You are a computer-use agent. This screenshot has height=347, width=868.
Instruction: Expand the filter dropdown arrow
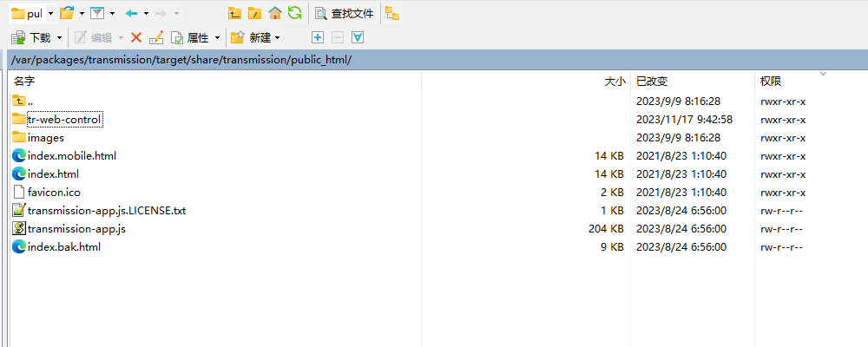click(112, 13)
